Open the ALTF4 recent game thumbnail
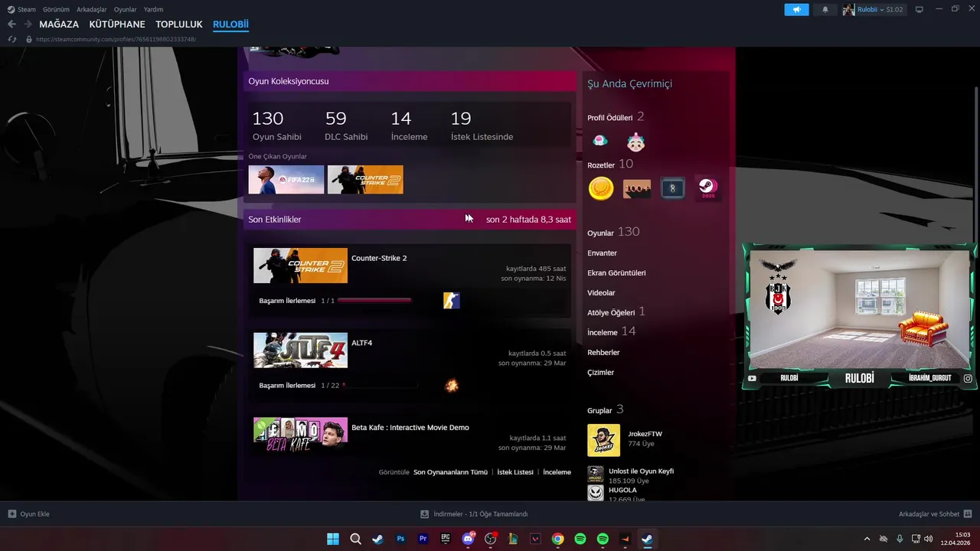Screen dimensions: 980x551 300,350
